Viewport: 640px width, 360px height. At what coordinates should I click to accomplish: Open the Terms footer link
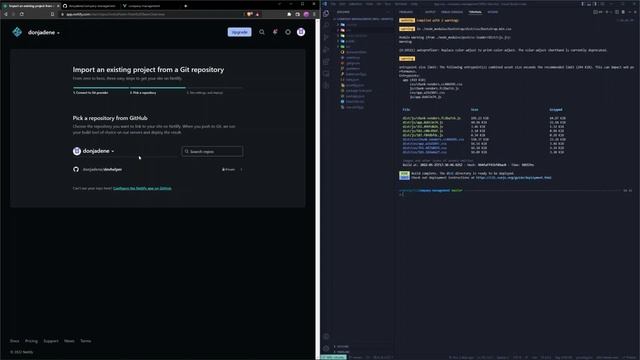86,341
